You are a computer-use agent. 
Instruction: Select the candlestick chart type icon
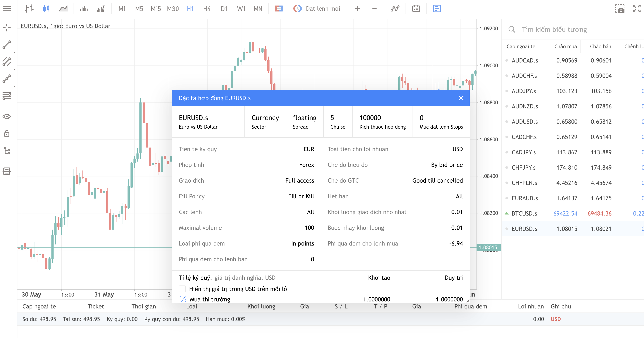[46, 9]
